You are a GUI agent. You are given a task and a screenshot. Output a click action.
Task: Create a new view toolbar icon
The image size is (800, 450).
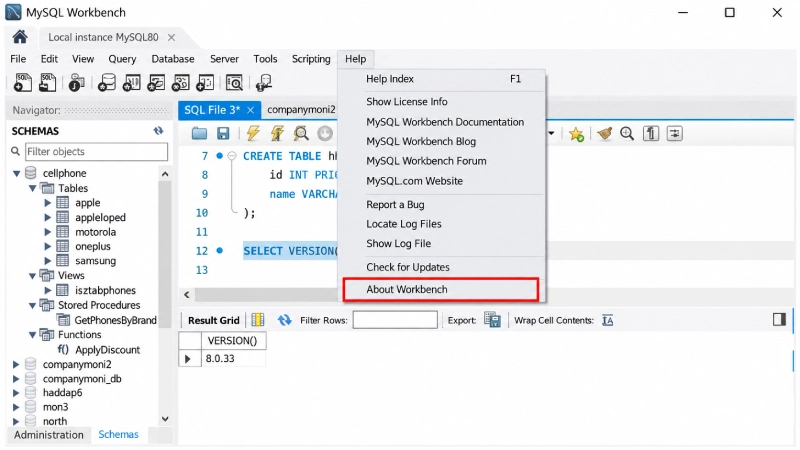coord(156,82)
